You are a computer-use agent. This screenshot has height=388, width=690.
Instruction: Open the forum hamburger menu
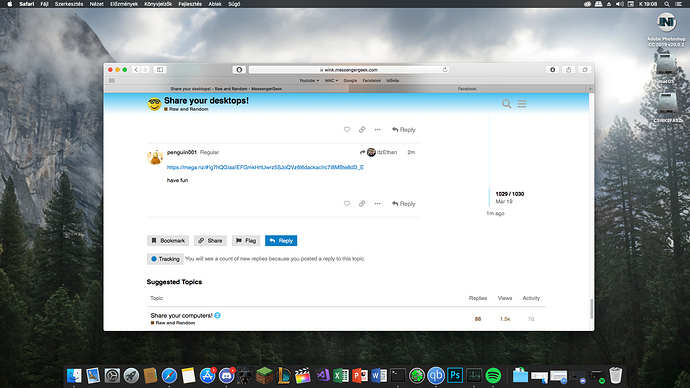(x=522, y=104)
